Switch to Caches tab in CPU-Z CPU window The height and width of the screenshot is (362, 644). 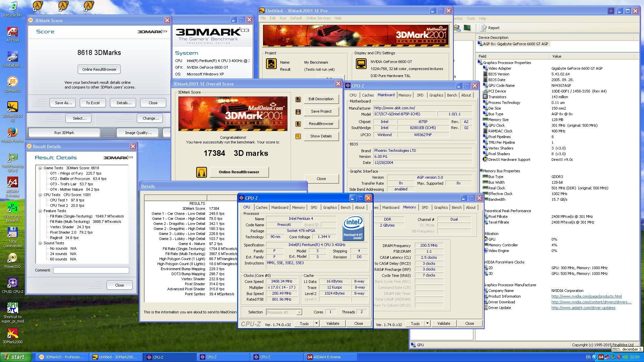(262, 207)
